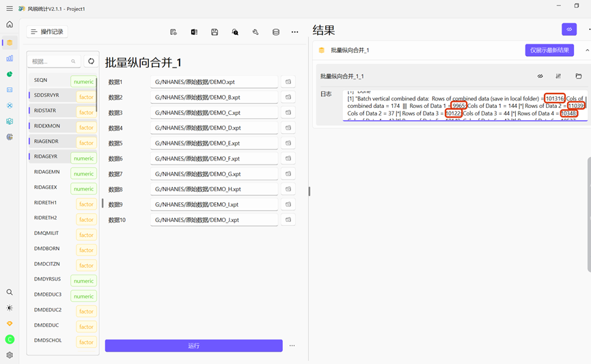This screenshot has width=591, height=364.
Task: Click the save disk toolbar icon
Action: click(x=215, y=32)
